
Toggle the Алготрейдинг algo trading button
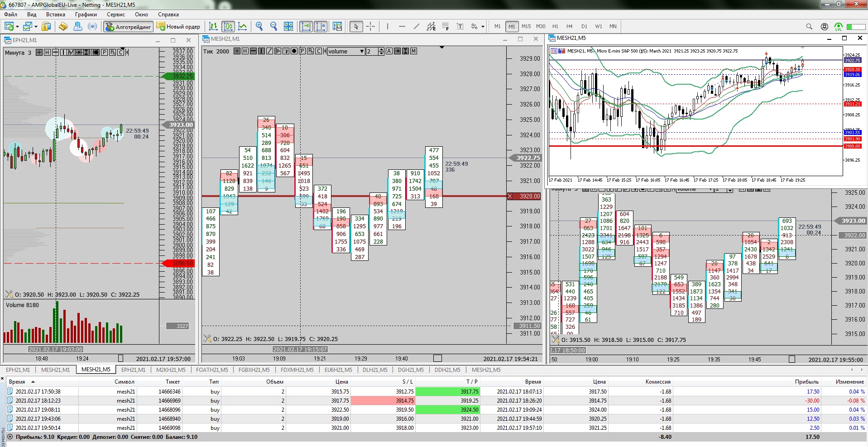pyautogui.click(x=129, y=27)
